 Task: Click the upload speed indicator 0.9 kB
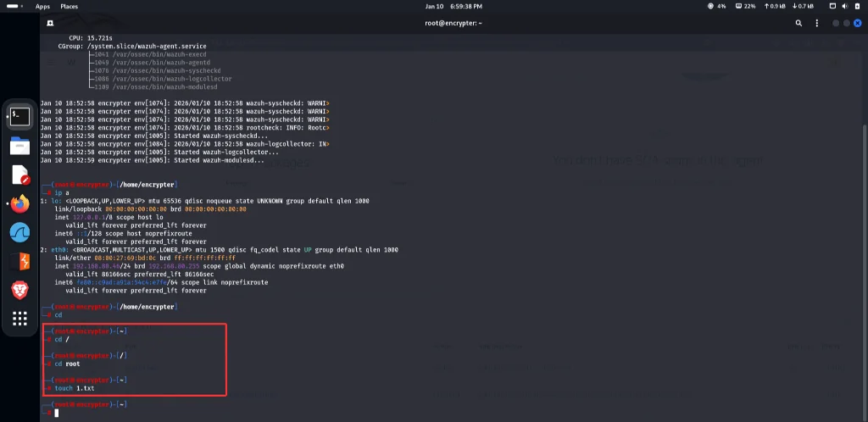(x=775, y=6)
